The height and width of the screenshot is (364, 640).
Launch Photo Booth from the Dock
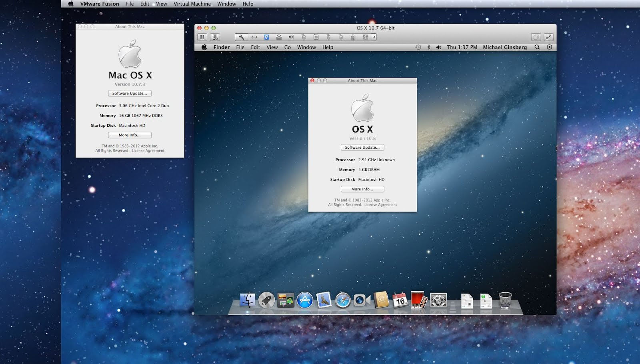(419, 300)
